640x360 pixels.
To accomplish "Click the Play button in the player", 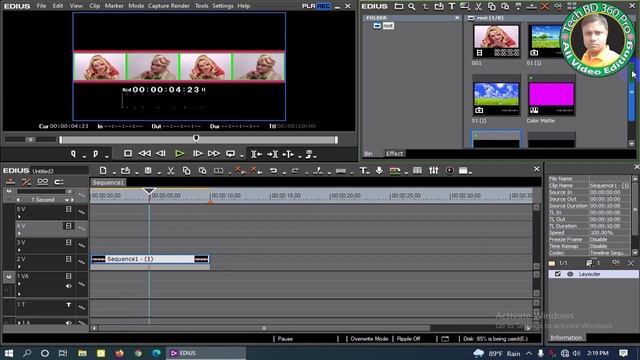I will 179,154.
